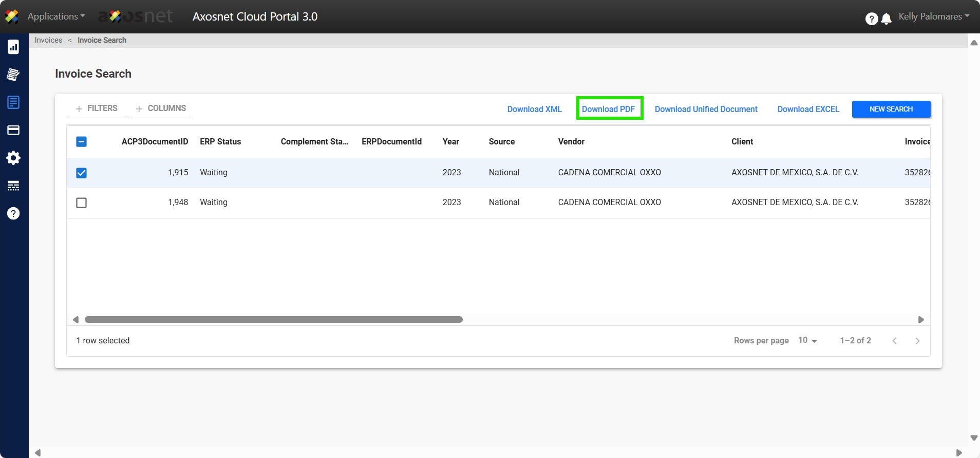Screen dimensions: 980x458
Task: Click the NEW SEARCH button
Action: 891,109
